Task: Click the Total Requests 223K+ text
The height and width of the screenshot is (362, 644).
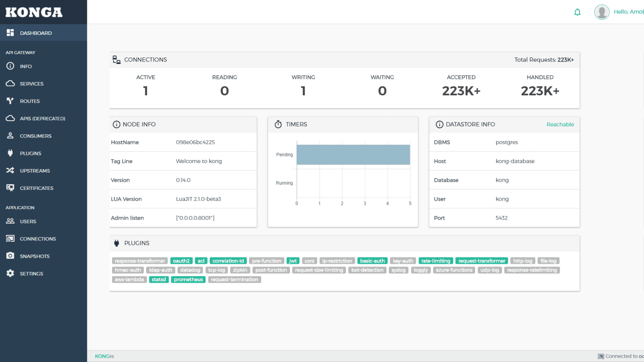Action: click(x=544, y=60)
